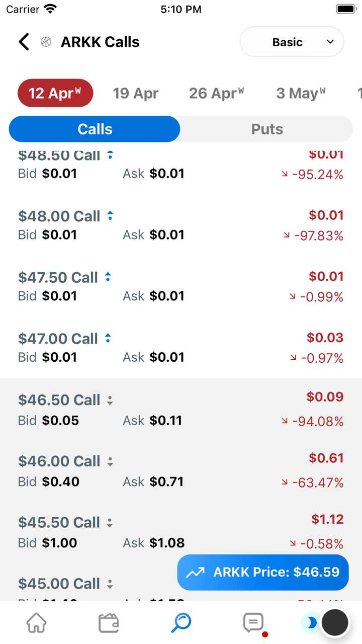Select the 12 Apr red expiration pill
Image resolution: width=362 pixels, height=644 pixels.
pos(55,93)
